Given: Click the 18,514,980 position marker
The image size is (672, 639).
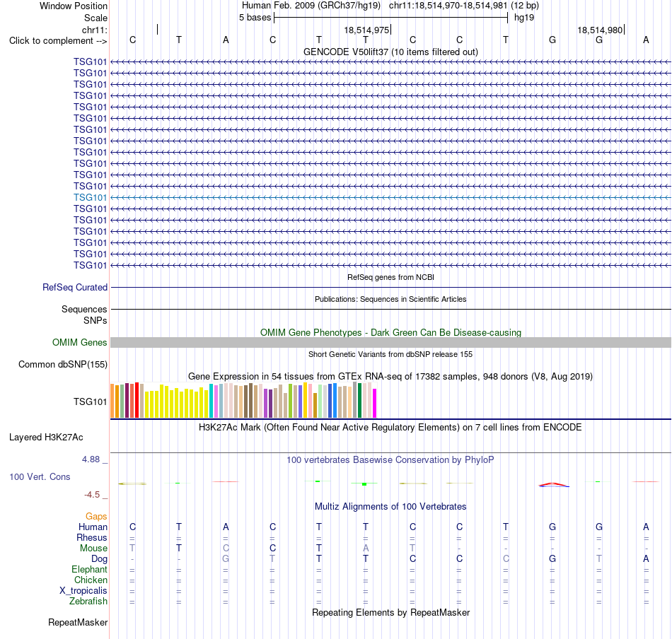Looking at the screenshot, I should [x=600, y=30].
